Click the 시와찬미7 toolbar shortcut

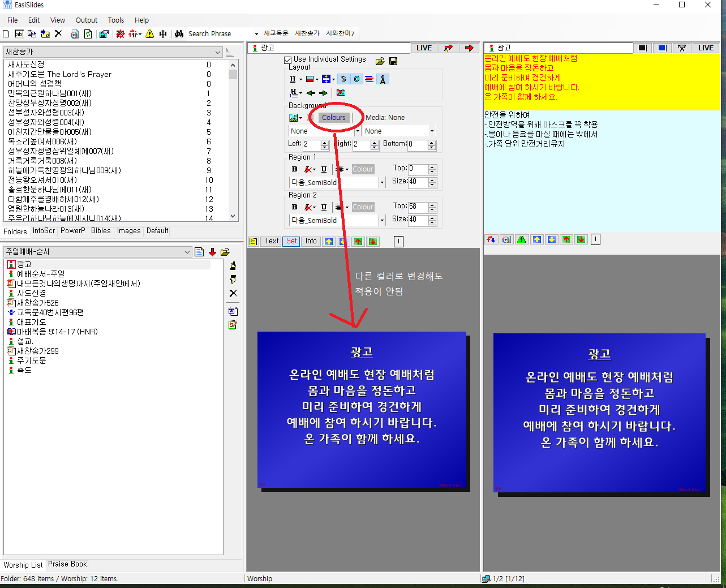(x=340, y=34)
